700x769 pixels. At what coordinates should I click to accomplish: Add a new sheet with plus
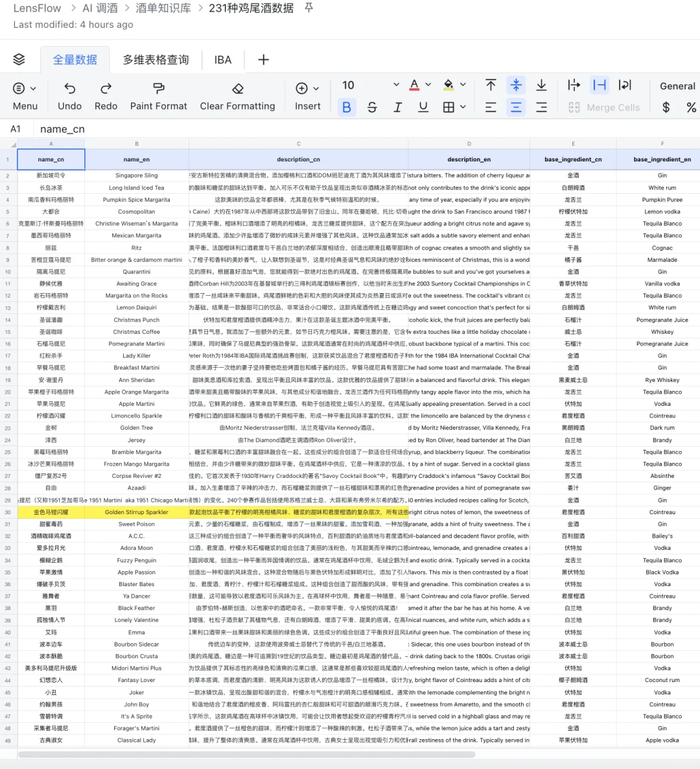coord(263,60)
